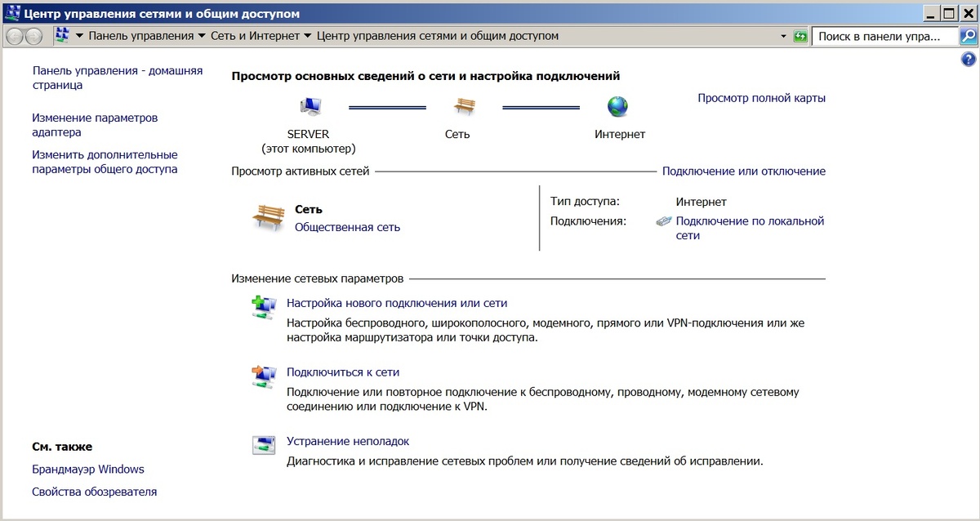This screenshot has height=521, width=980.
Task: Open Настройка нового подключения via its icon
Action: [x=264, y=303]
